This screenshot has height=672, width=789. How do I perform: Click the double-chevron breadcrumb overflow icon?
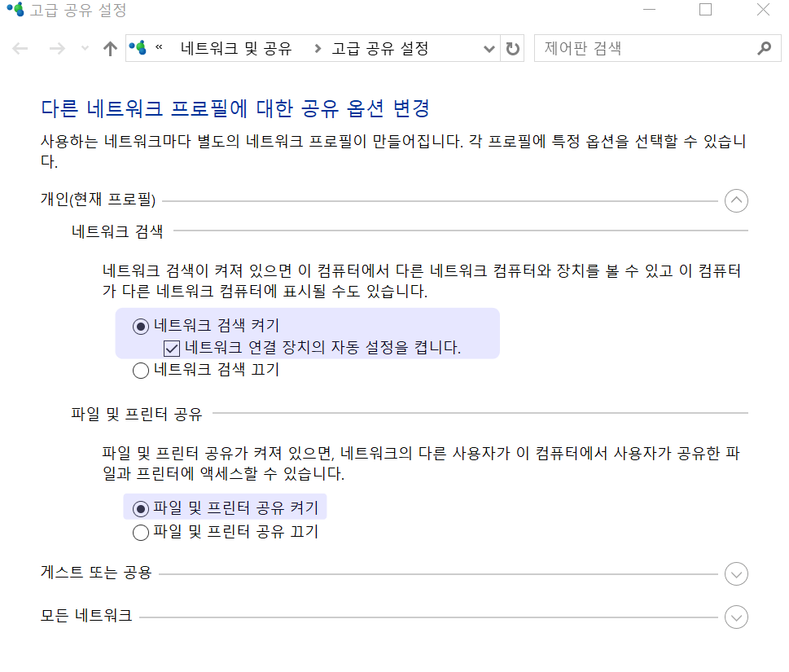[x=159, y=48]
